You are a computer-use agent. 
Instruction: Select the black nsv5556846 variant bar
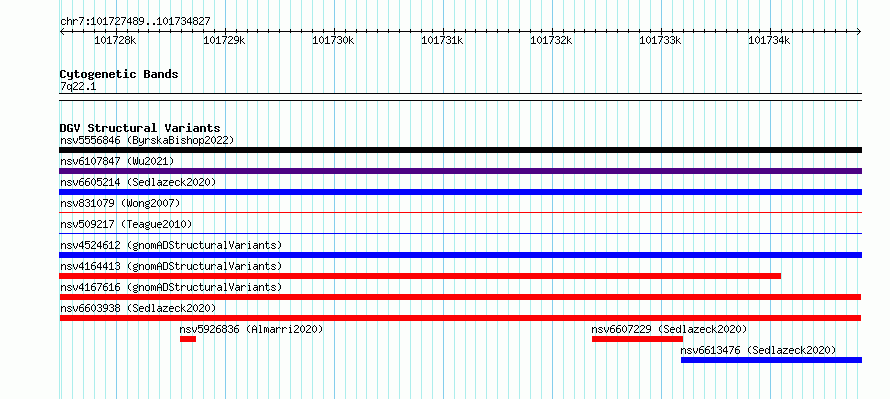[460, 150]
